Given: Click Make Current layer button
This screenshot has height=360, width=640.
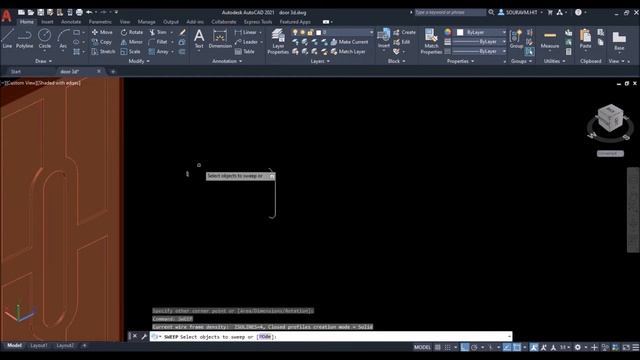Looking at the screenshot, I should tap(349, 42).
